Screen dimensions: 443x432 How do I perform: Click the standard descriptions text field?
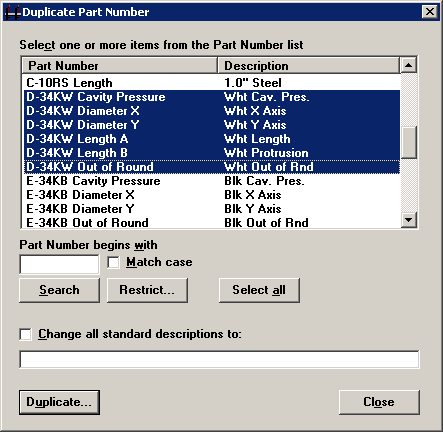pos(219,359)
